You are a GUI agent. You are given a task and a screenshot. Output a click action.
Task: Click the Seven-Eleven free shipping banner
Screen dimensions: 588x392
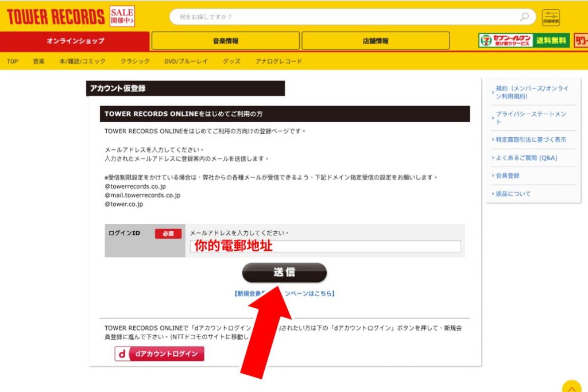524,41
